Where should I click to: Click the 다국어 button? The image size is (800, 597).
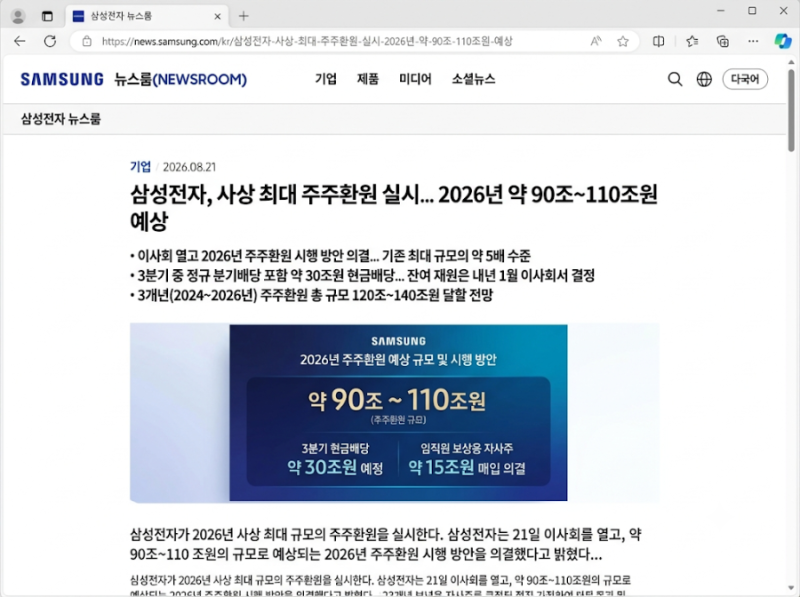click(x=745, y=79)
